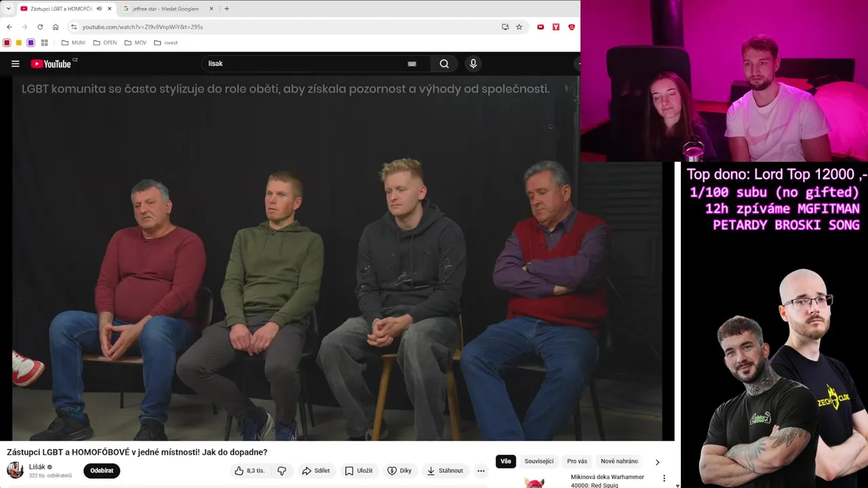Image resolution: width=868 pixels, height=488 pixels.
Task: Open the Lišák channel avatar
Action: click(15, 470)
